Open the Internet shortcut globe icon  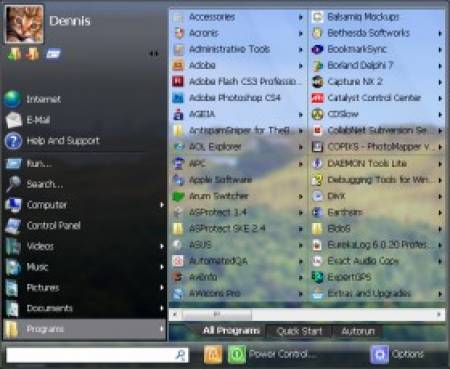click(x=13, y=99)
